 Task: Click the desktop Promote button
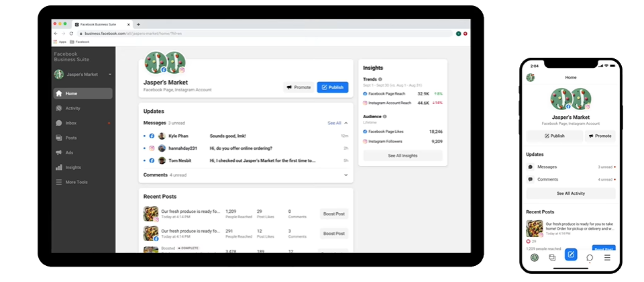pos(299,87)
